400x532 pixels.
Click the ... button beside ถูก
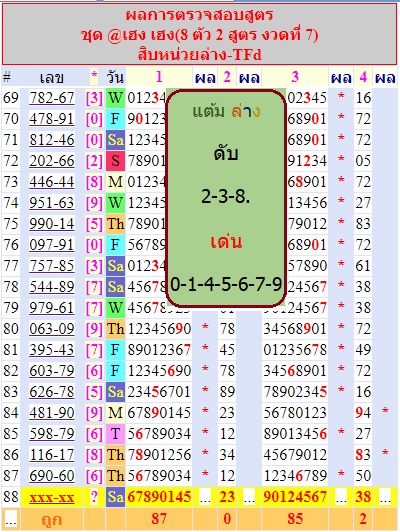(11, 519)
